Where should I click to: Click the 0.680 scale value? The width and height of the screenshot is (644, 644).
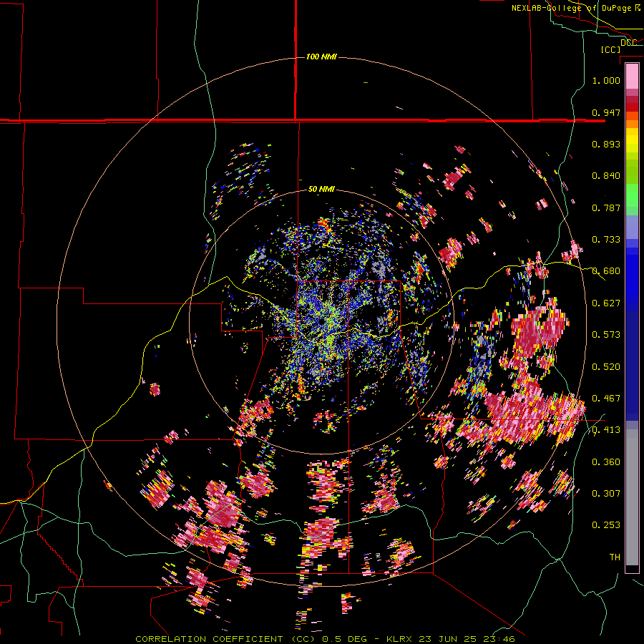pos(606,271)
